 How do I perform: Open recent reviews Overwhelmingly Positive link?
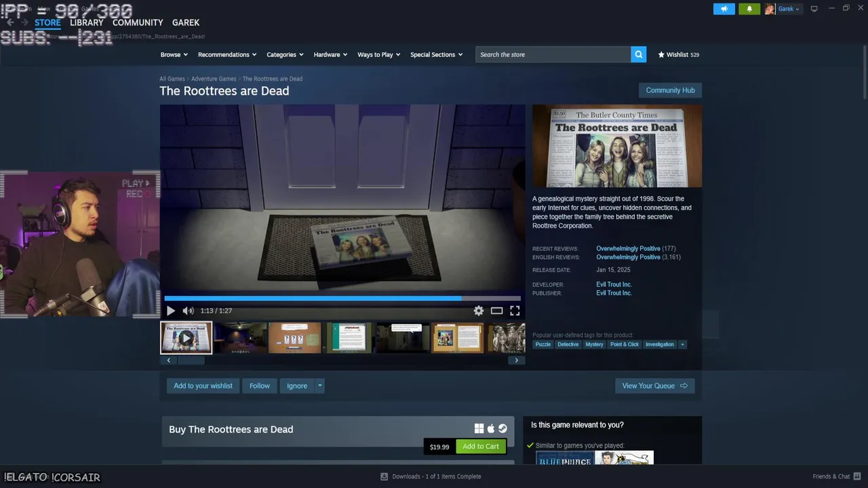(x=628, y=249)
